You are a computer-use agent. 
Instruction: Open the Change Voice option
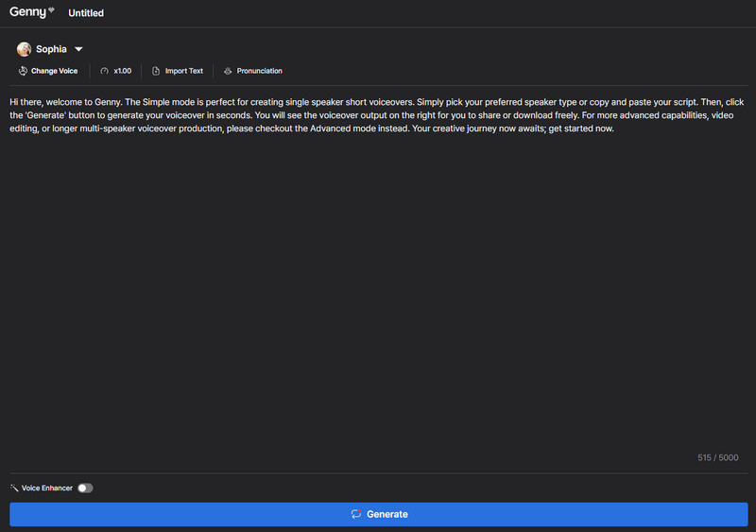(x=54, y=71)
